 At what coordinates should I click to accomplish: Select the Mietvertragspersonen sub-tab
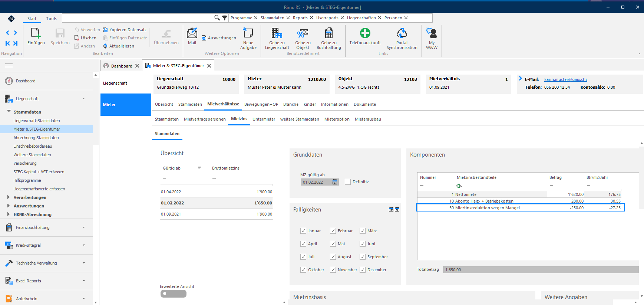(205, 119)
